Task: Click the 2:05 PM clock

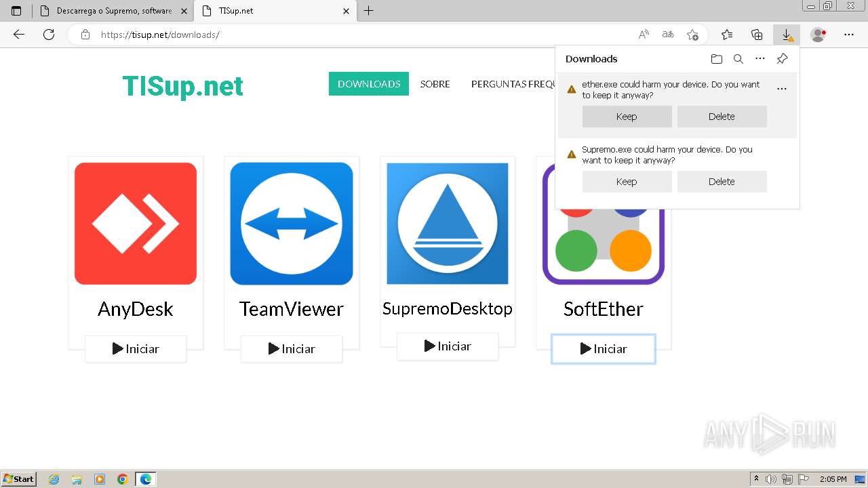Action: point(833,479)
